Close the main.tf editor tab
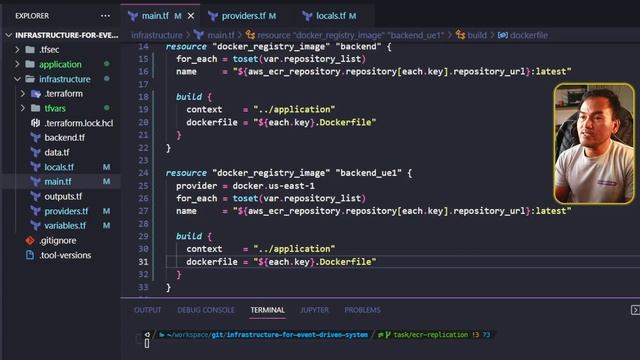 point(191,16)
